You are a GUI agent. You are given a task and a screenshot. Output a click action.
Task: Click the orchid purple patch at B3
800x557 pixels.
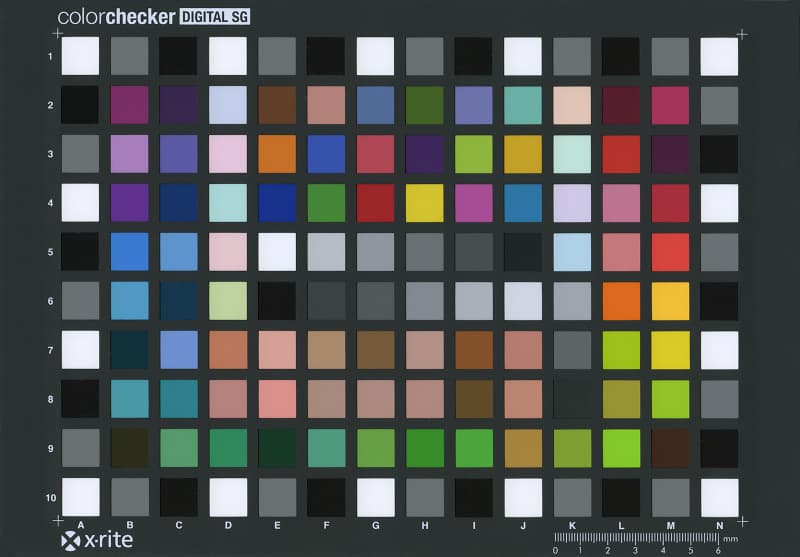point(130,154)
